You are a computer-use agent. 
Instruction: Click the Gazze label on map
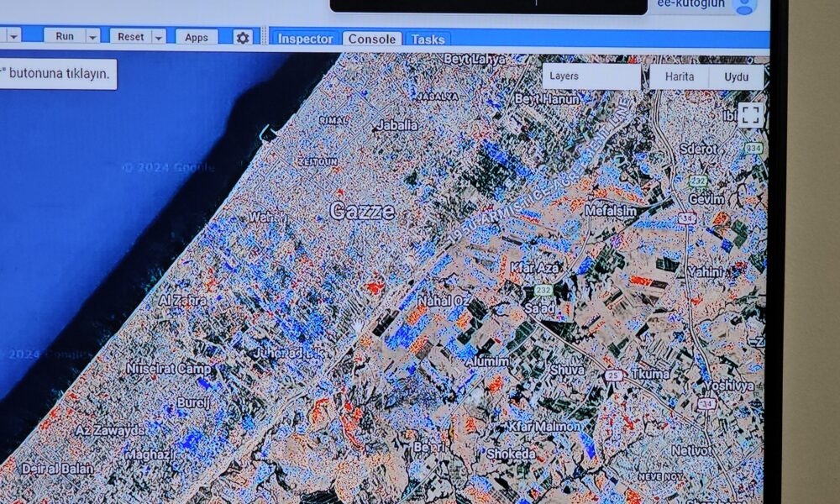(362, 211)
